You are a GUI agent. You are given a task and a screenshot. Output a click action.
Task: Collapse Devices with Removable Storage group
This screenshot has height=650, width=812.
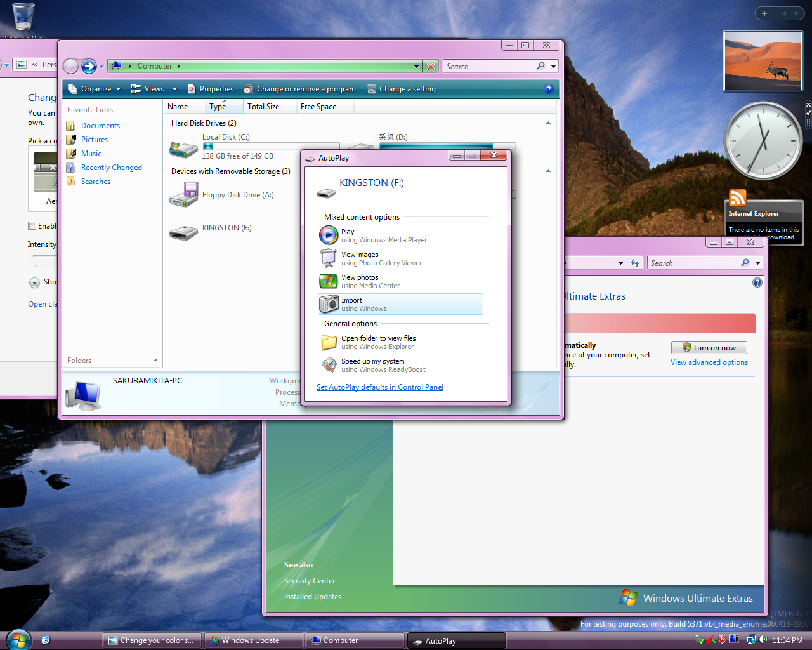[x=548, y=171]
